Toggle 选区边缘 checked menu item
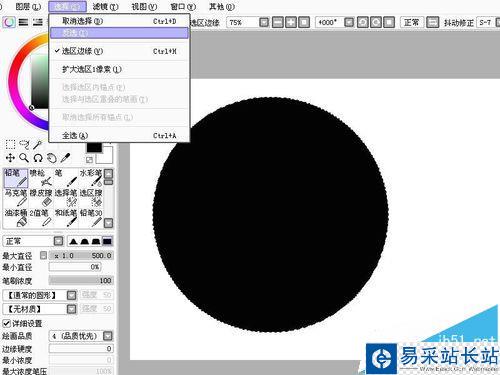500x375 pixels. 119,51
